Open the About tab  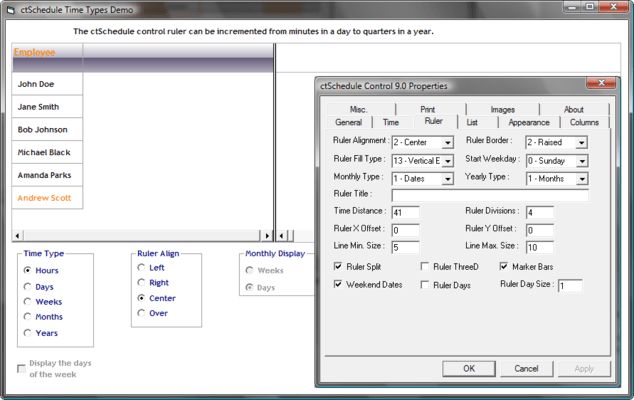pyautogui.click(x=574, y=109)
